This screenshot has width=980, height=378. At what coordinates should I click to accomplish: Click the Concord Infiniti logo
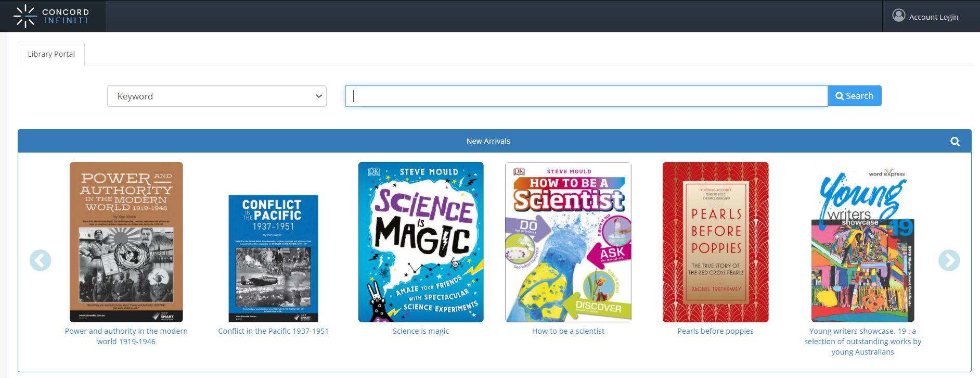point(52,16)
